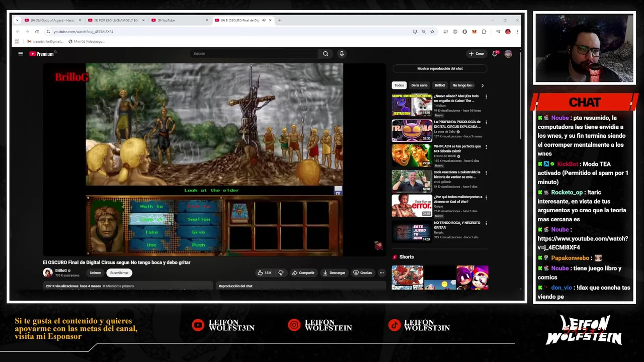The image size is (644, 362).
Task: Open the YouTube guide hamburger menu
Action: pyautogui.click(x=21, y=54)
